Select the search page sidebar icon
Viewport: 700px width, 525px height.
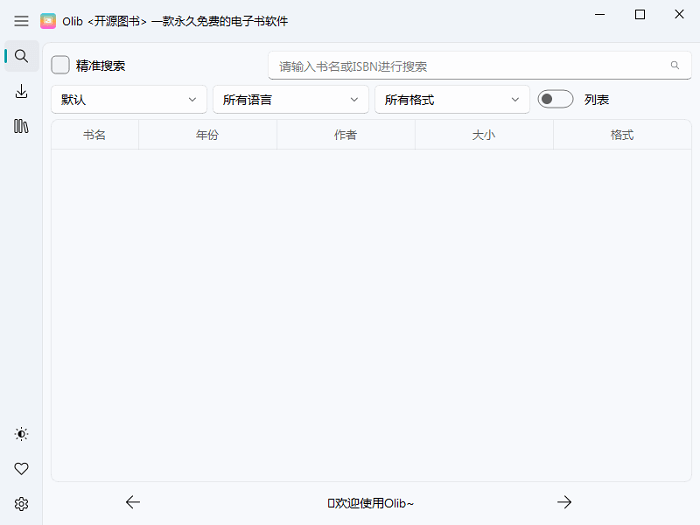(x=21, y=56)
